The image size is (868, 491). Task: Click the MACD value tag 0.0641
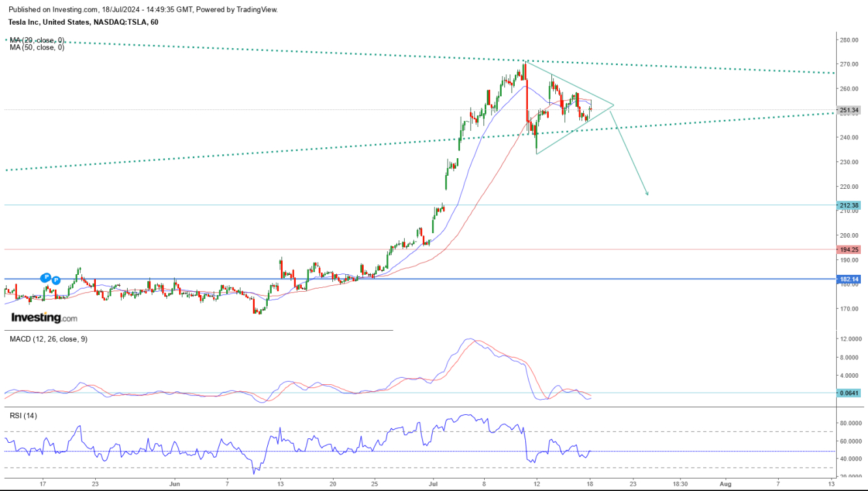(850, 393)
